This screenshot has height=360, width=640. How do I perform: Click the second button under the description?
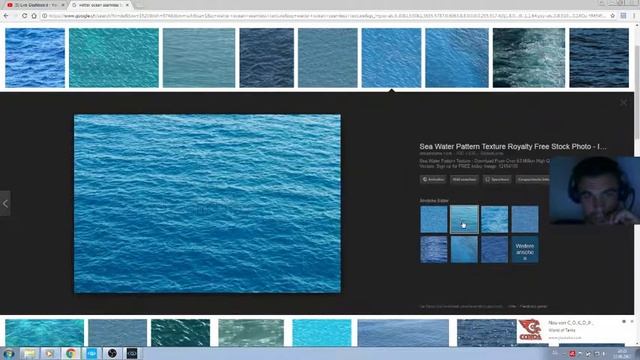coord(464,179)
